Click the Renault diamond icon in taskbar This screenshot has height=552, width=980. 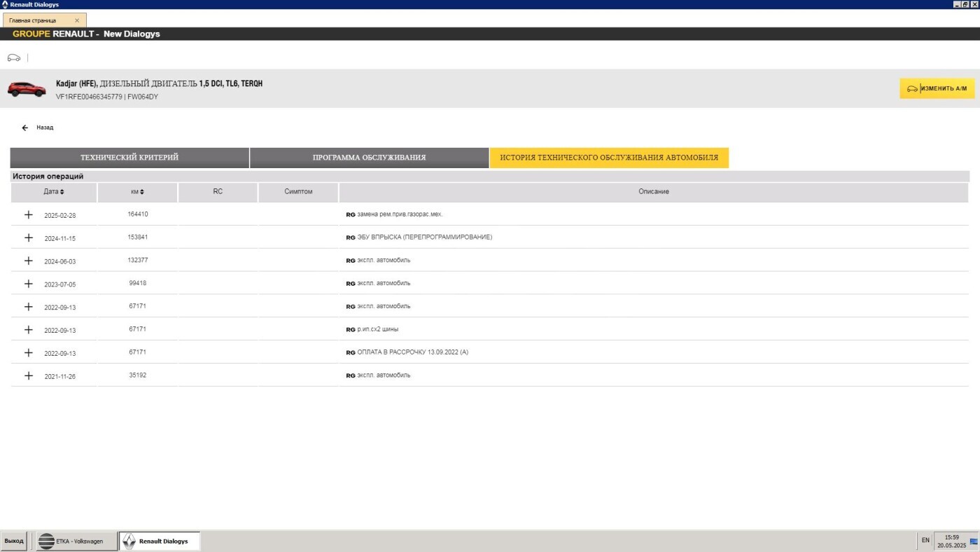click(129, 541)
